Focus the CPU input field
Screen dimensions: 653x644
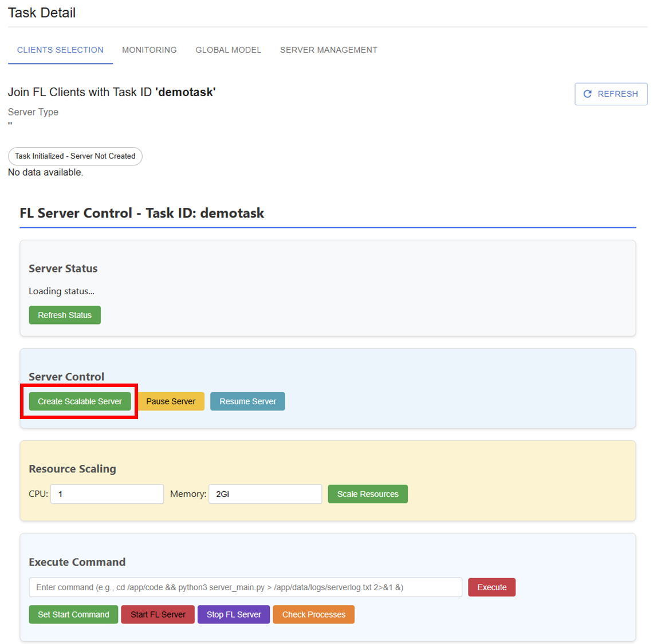[x=107, y=494]
